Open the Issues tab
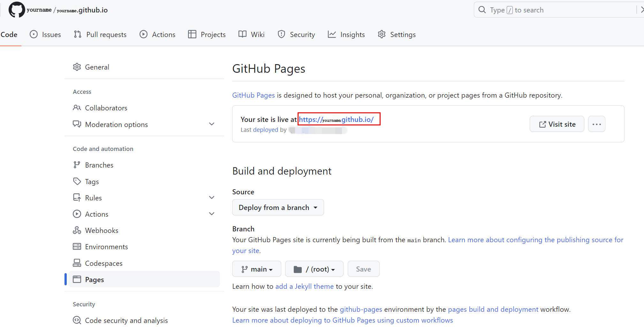Viewport: 644px width, 329px height. 45,34
